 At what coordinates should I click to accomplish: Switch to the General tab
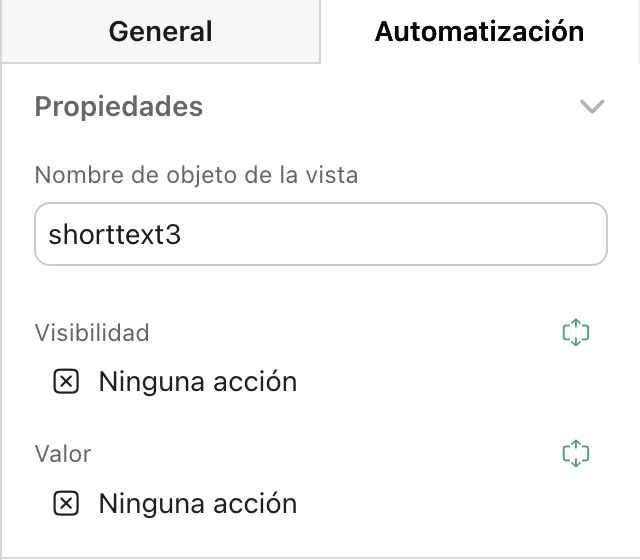160,31
